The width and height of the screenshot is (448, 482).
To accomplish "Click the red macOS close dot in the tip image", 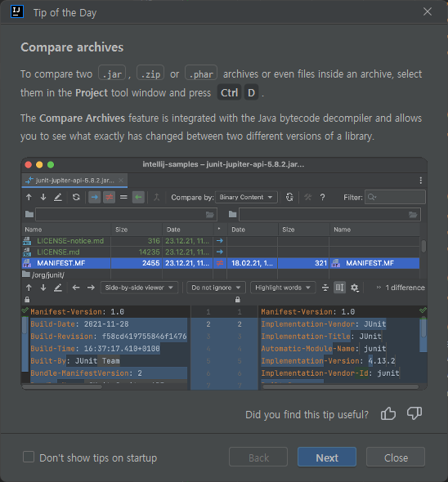I will (x=29, y=165).
